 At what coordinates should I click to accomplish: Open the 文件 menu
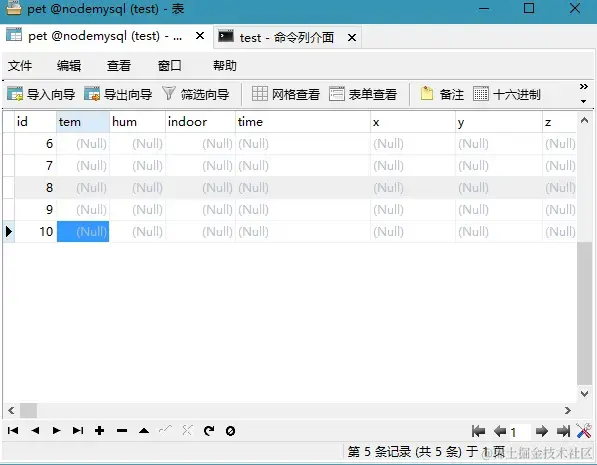[20, 66]
